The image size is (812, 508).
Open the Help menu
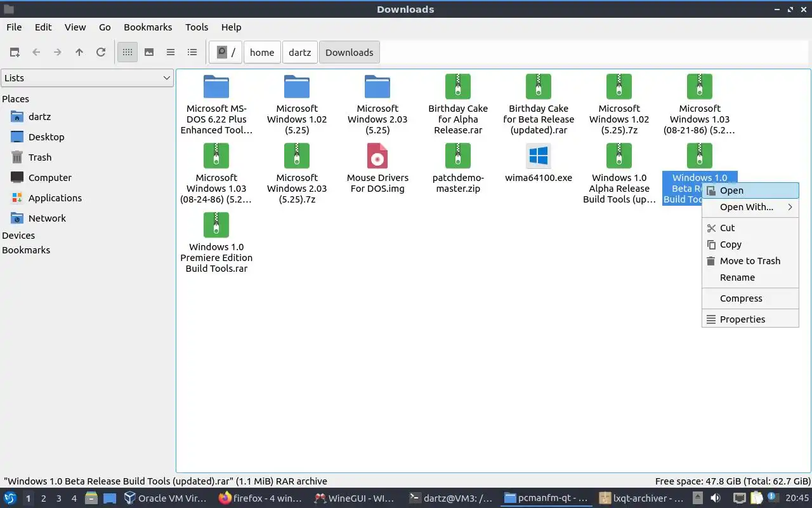[231, 27]
